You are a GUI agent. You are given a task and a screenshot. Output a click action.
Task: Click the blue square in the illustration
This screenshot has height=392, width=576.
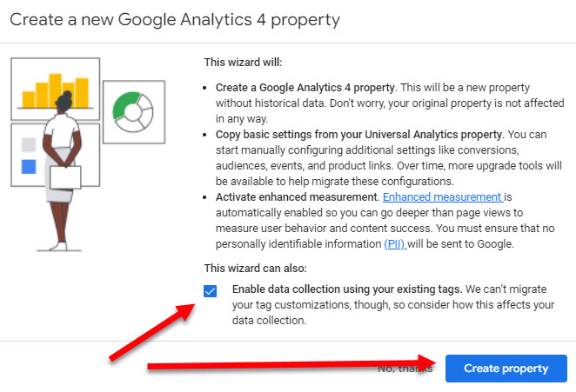pyautogui.click(x=29, y=166)
